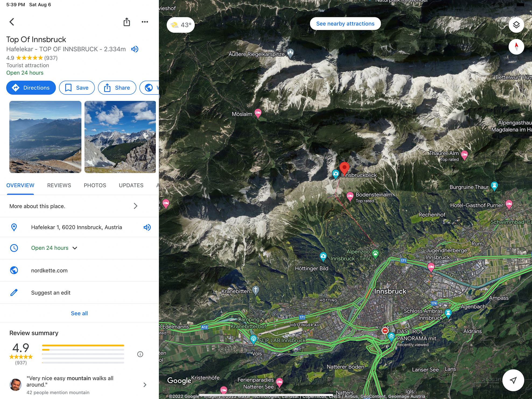The width and height of the screenshot is (532, 399).
Task: Select the red Top Of Innsbruck pin
Action: pos(344,169)
